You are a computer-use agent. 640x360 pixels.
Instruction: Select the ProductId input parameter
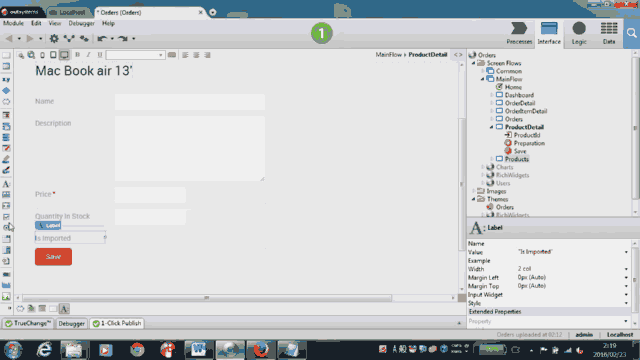click(527, 135)
